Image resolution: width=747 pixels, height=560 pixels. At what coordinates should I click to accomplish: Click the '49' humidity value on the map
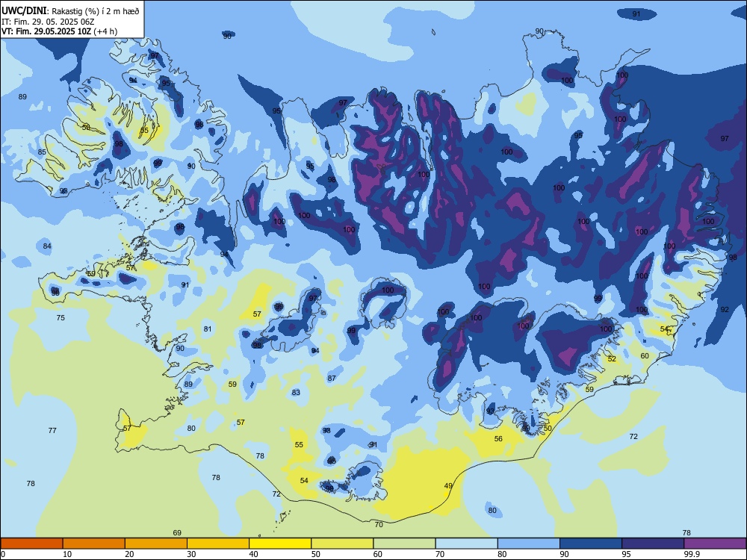point(448,486)
